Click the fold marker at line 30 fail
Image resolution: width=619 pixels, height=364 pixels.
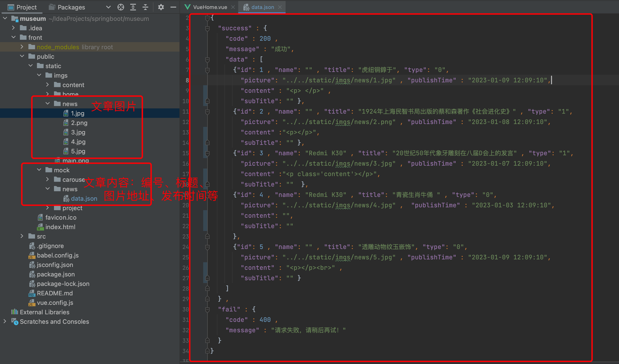207,310
